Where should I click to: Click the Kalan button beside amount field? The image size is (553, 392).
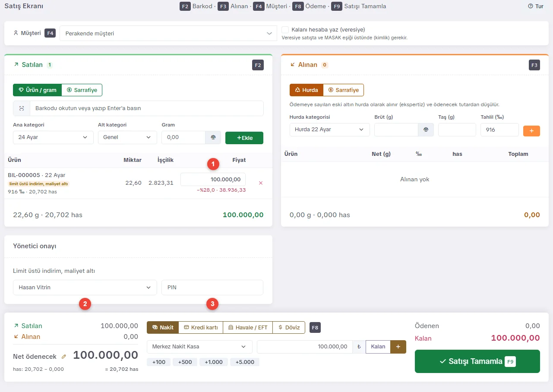click(378, 347)
